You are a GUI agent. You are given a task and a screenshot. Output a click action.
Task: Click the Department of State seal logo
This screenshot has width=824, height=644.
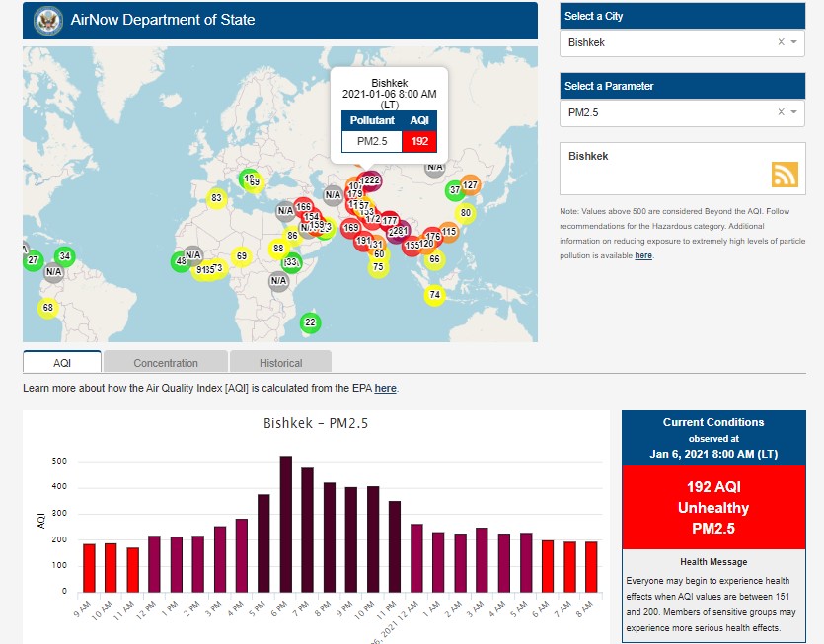(46, 20)
